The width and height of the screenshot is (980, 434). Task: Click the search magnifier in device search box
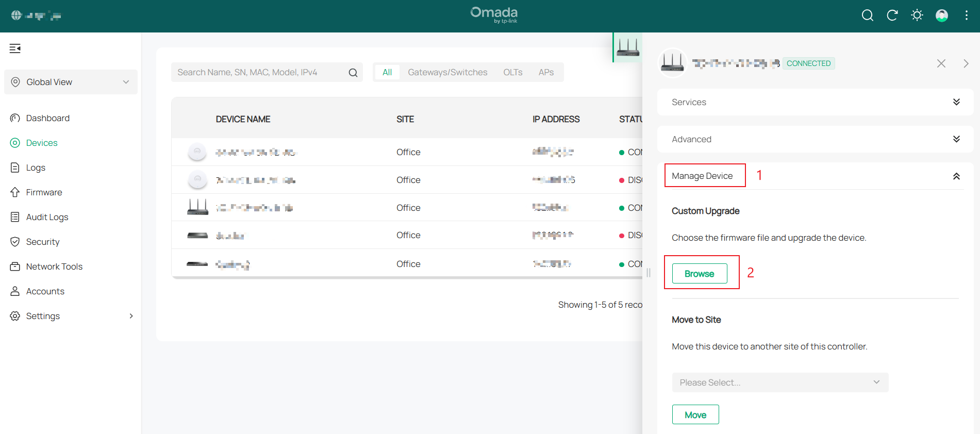pyautogui.click(x=353, y=73)
